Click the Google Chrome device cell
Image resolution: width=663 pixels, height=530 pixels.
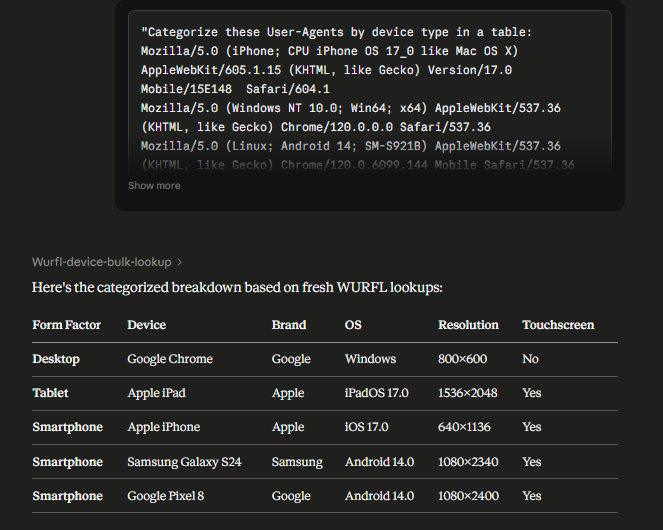click(x=170, y=359)
